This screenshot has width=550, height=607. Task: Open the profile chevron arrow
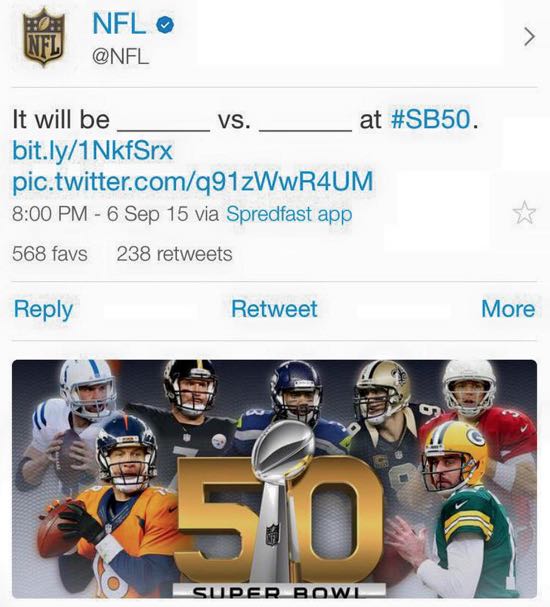[x=529, y=37]
